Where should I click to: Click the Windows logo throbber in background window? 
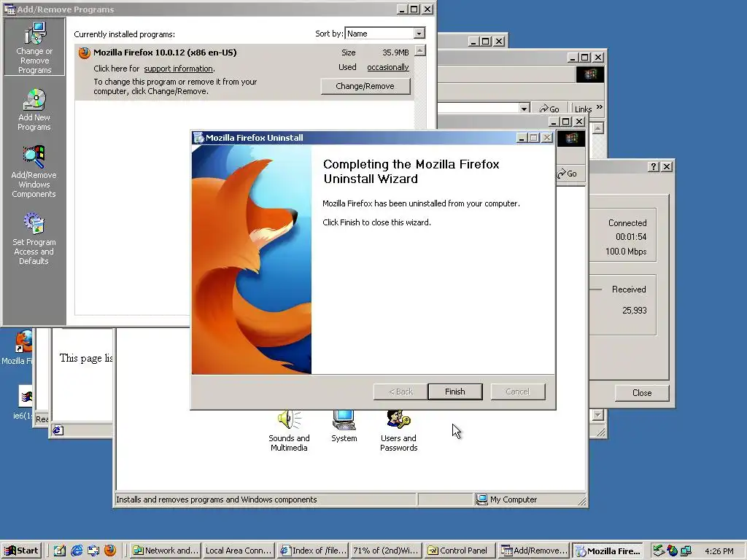pos(589,74)
